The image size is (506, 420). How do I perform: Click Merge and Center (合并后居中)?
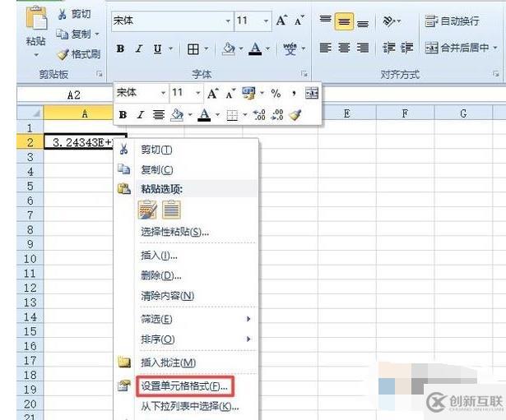457,48
